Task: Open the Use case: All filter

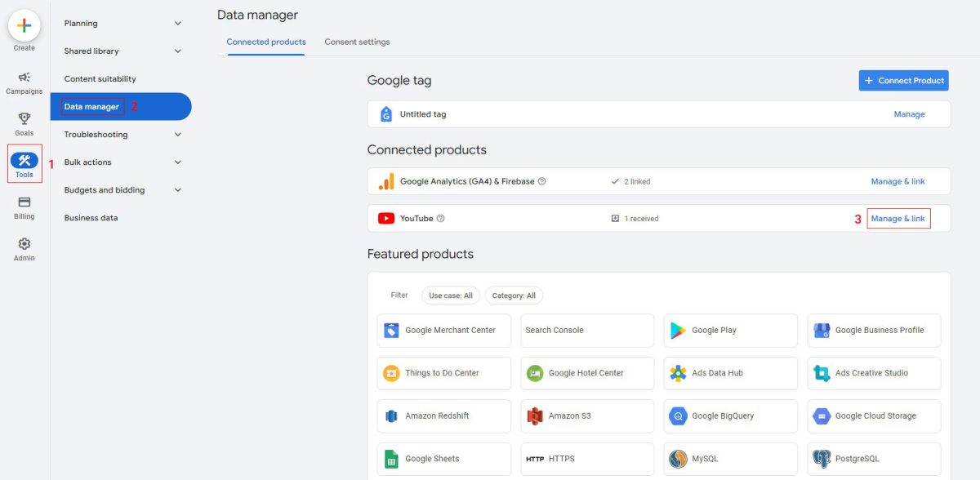Action: [451, 296]
